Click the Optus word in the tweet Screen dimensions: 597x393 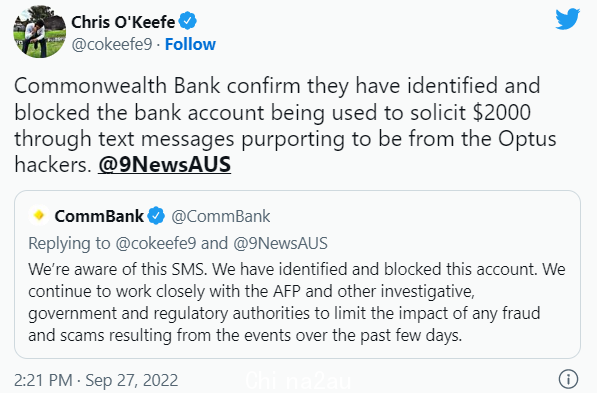click(x=527, y=139)
